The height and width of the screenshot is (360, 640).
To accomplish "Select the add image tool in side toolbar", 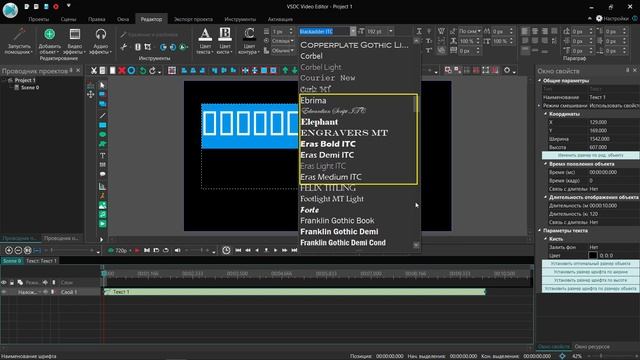I will pos(102,205).
